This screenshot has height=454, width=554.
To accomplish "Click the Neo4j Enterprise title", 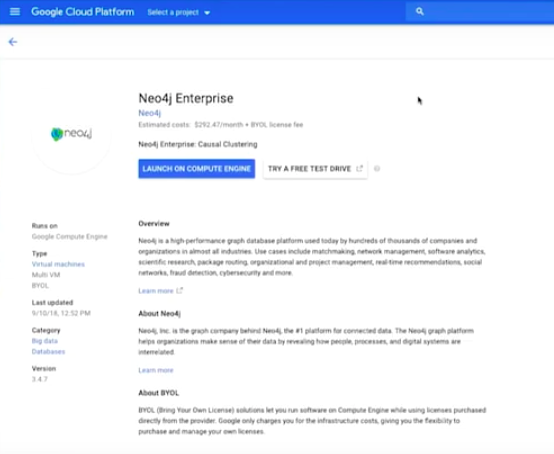I will [x=186, y=98].
